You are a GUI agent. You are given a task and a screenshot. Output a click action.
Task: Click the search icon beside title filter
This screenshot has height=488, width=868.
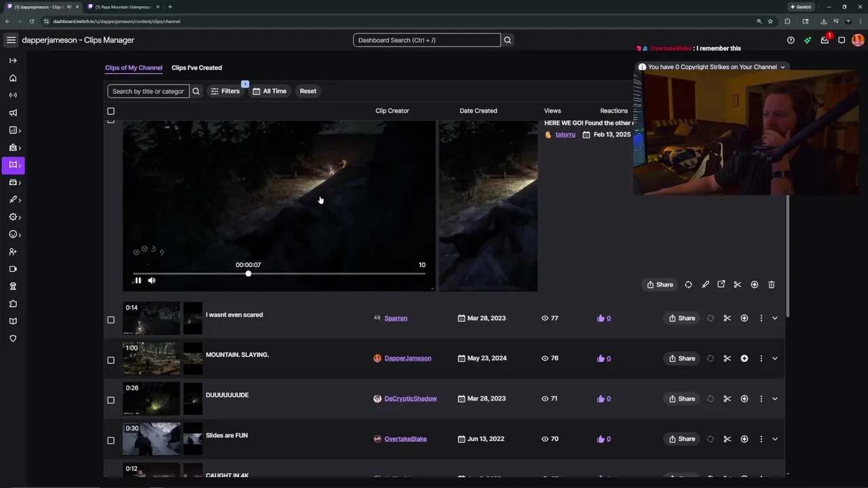(x=196, y=91)
